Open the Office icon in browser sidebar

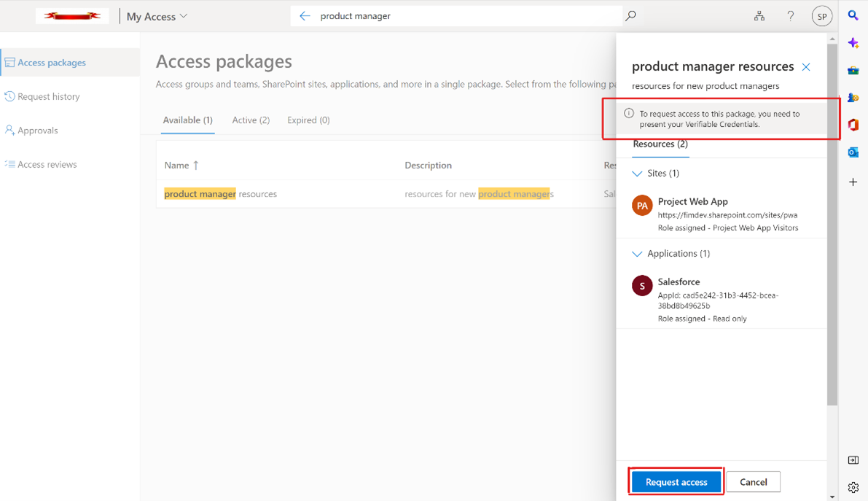[853, 125]
